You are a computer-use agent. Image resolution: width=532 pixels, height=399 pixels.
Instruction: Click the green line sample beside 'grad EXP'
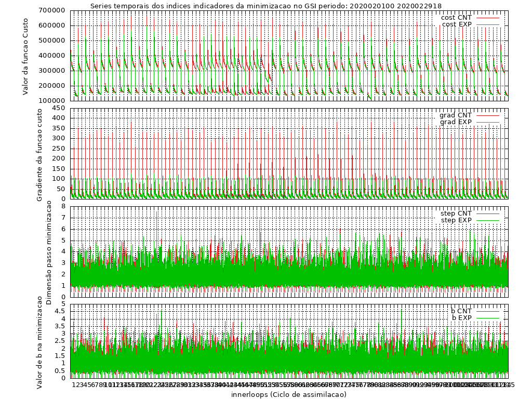coord(487,122)
